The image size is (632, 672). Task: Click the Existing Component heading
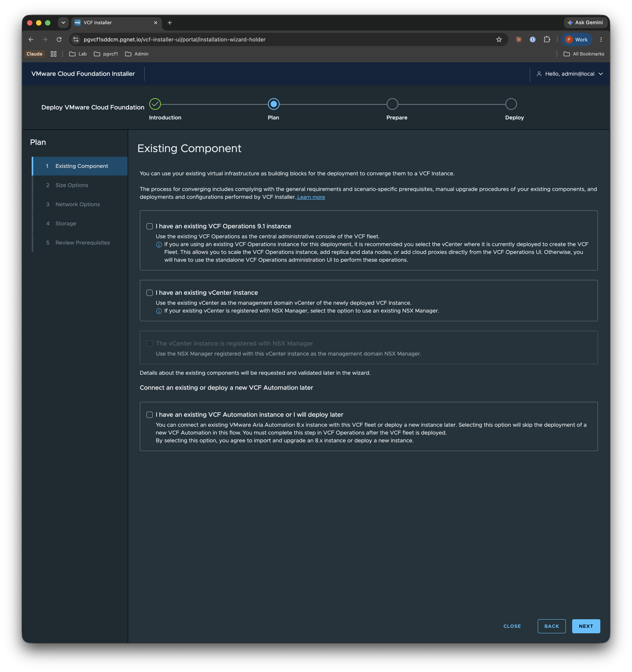[189, 148]
